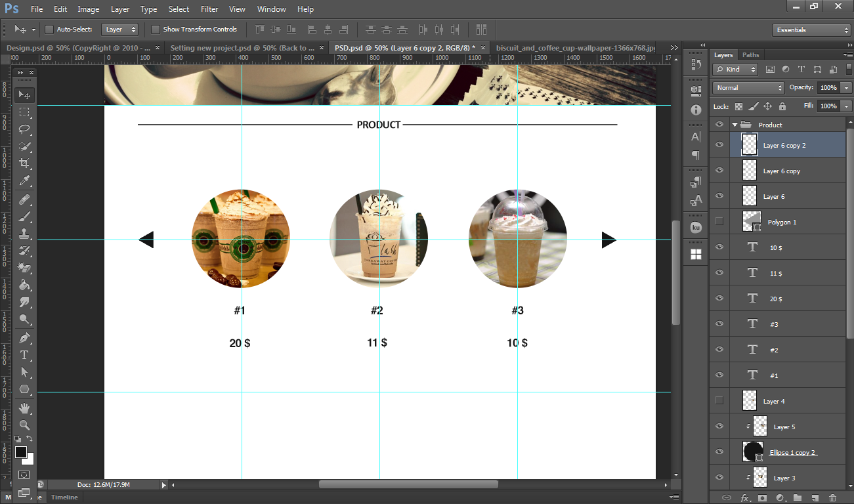This screenshot has width=854, height=504.
Task: Open the Essentials workspace dropdown
Action: pyautogui.click(x=811, y=30)
